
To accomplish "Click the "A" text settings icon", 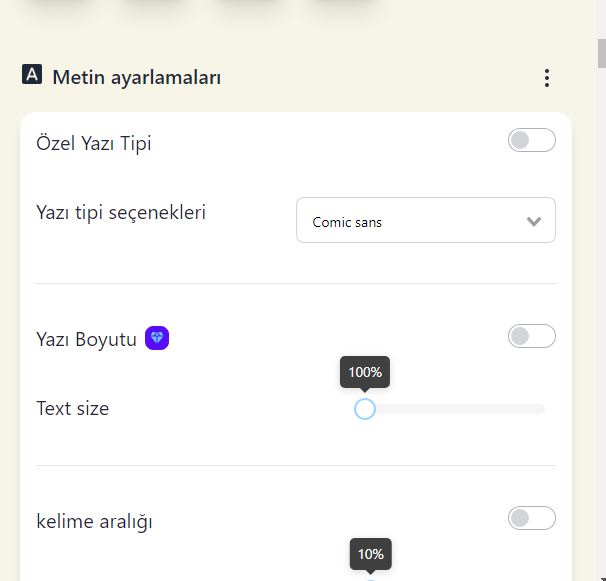I will click(32, 74).
